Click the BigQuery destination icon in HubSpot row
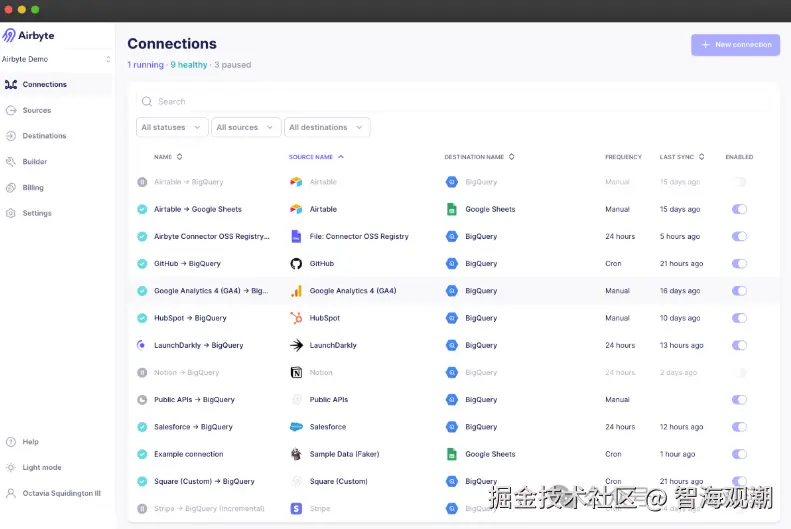 coord(451,318)
